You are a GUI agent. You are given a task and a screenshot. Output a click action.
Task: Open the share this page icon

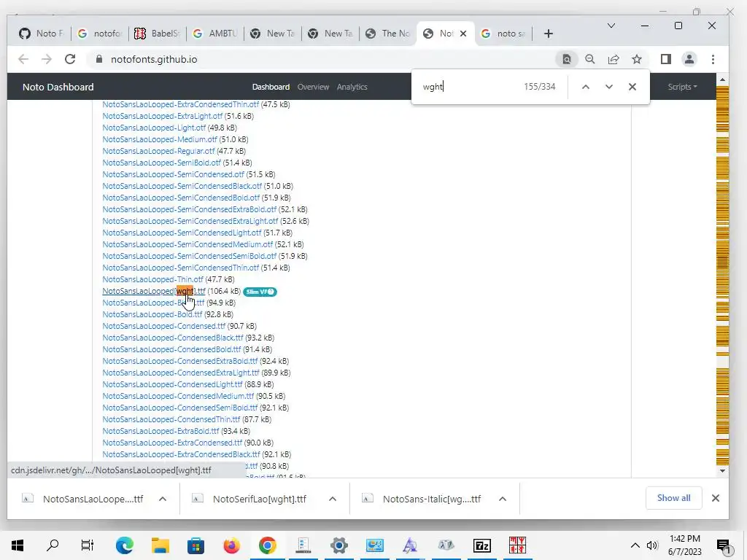point(613,59)
